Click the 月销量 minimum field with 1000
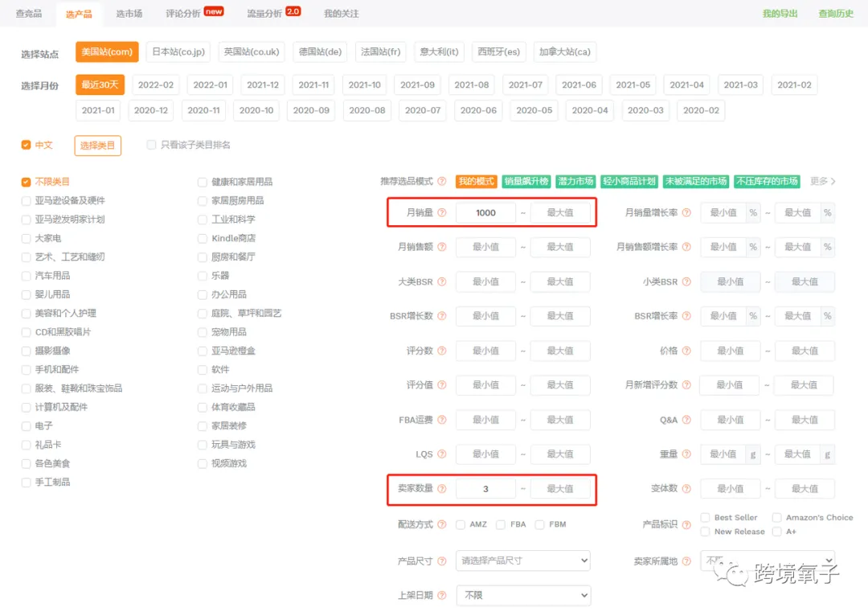This screenshot has height=612, width=868. pyautogui.click(x=485, y=212)
